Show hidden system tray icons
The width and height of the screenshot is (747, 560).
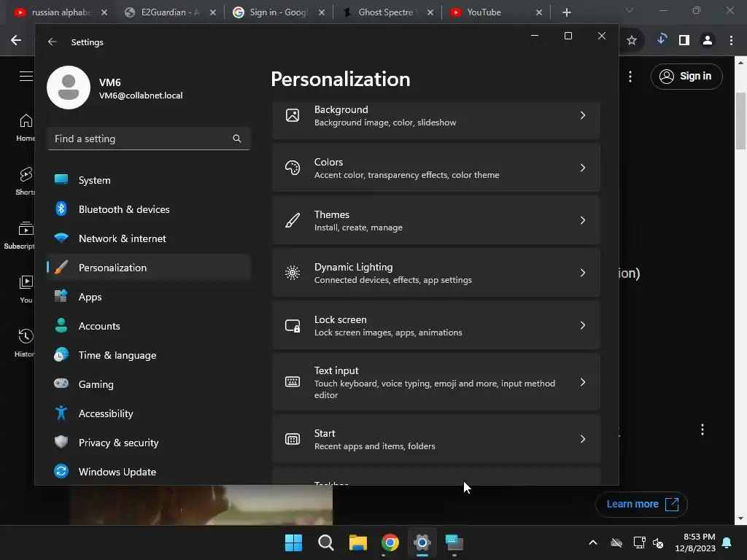point(593,542)
